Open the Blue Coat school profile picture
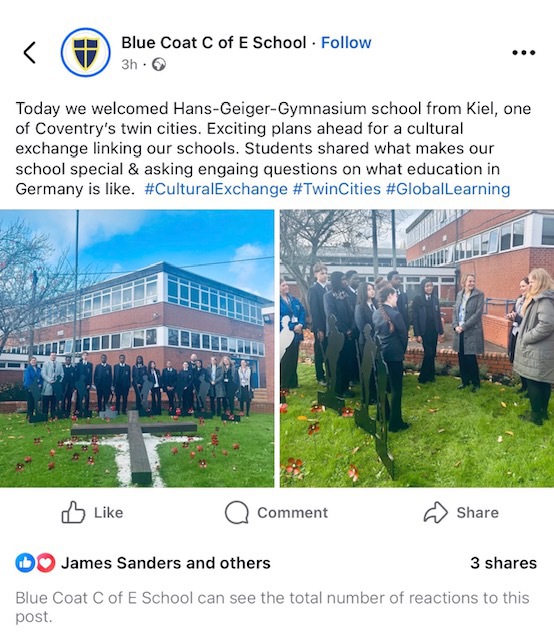The image size is (554, 640). click(x=85, y=52)
